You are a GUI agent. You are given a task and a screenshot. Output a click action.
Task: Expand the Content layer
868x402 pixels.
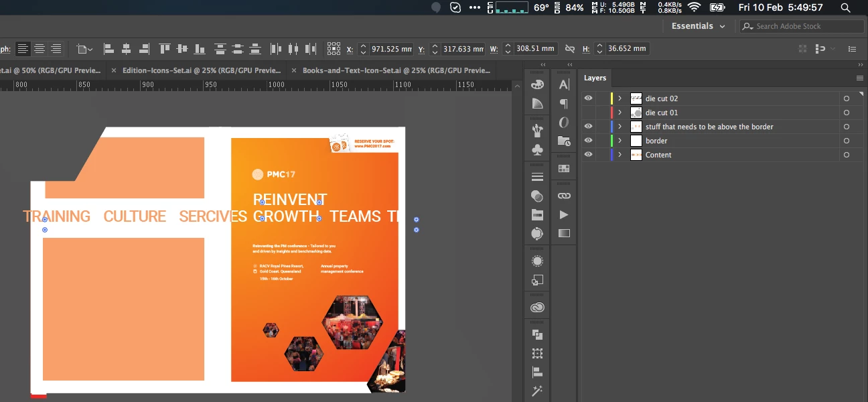(620, 155)
